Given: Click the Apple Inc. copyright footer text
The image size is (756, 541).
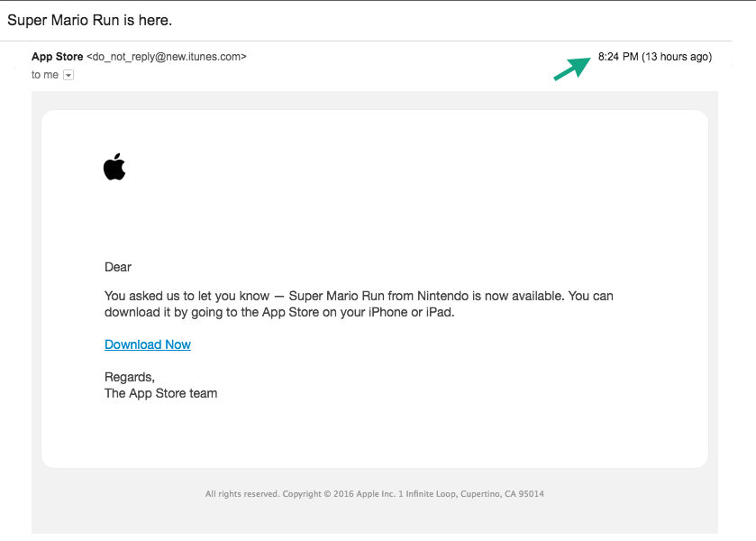Looking at the screenshot, I should pyautogui.click(x=375, y=494).
